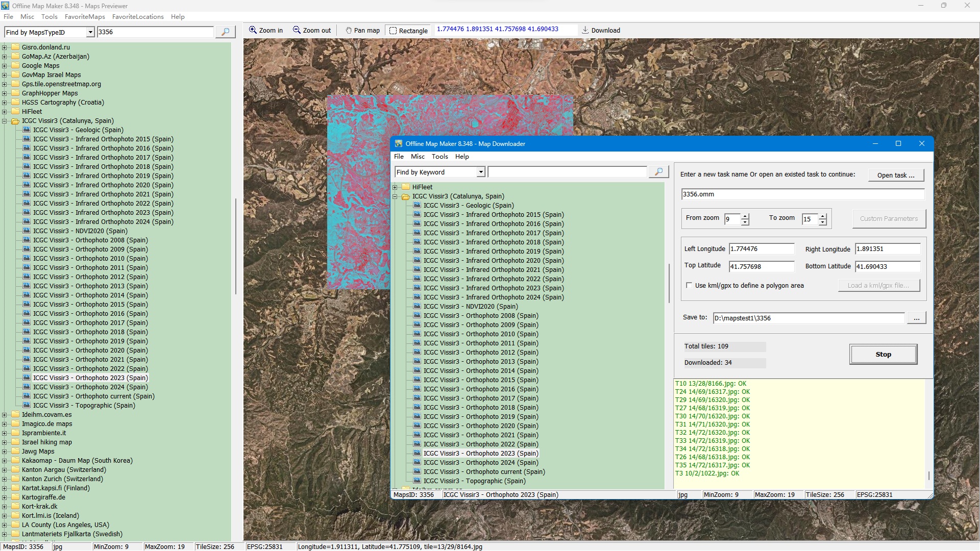
Task: Open the Find by Keyword dropdown
Action: click(480, 172)
